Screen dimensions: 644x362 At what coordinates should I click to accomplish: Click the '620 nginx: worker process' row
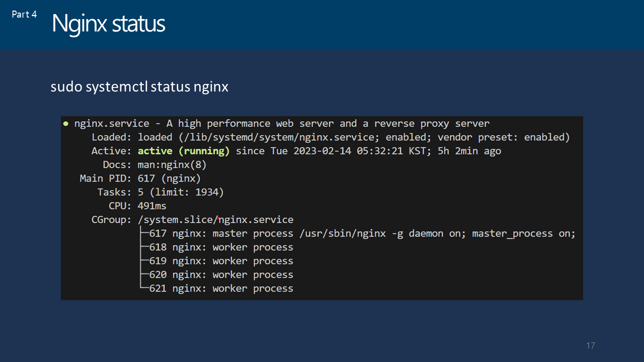pos(221,275)
